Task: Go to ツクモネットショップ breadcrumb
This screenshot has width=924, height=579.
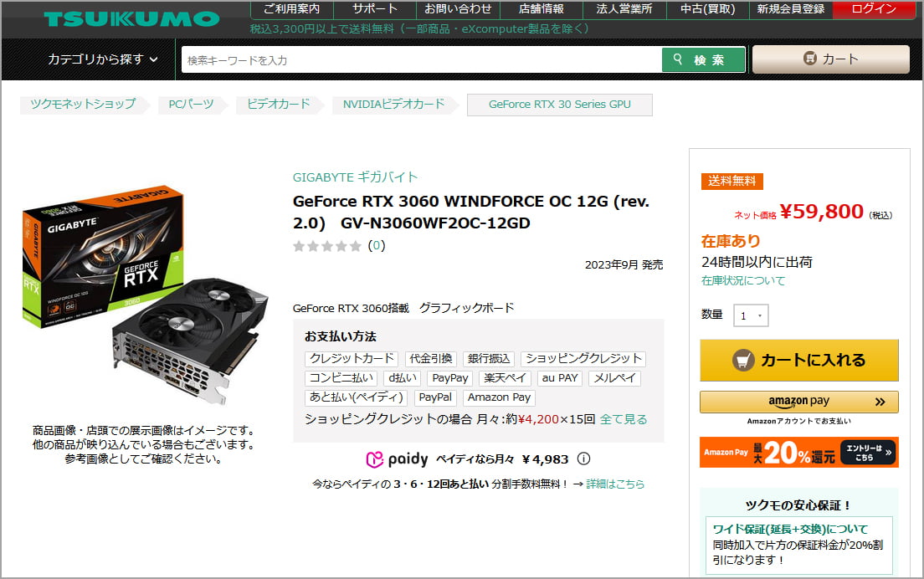Action: (83, 105)
